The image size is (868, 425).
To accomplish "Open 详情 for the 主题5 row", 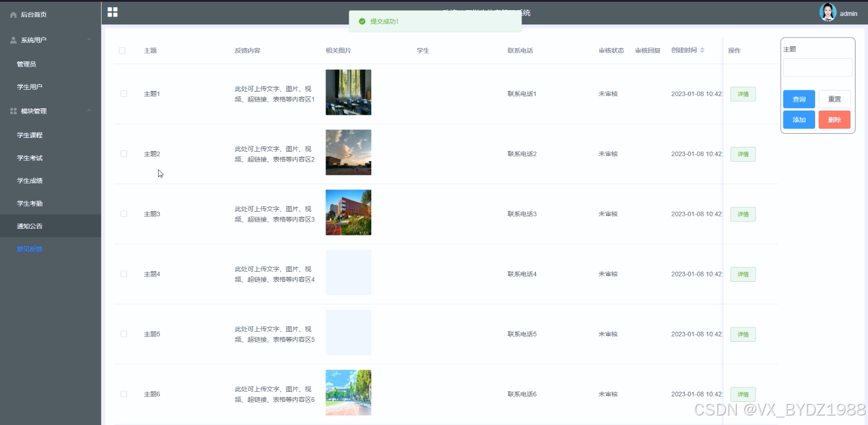I will click(x=743, y=334).
